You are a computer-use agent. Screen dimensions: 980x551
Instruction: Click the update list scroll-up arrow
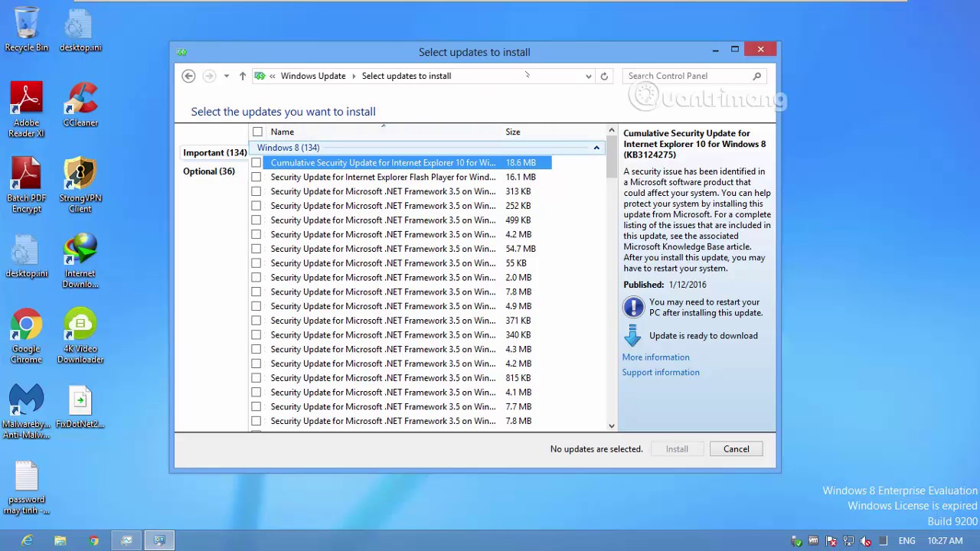[x=612, y=131]
